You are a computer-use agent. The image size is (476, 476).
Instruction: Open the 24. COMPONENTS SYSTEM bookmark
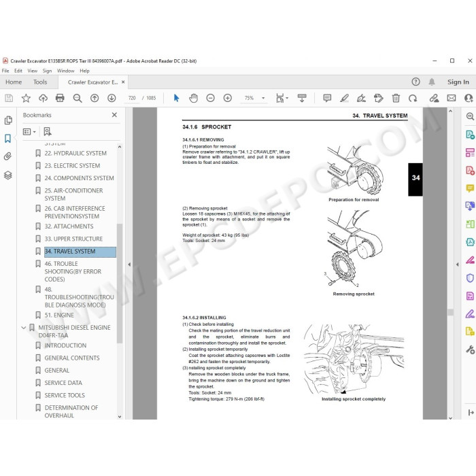click(x=80, y=178)
